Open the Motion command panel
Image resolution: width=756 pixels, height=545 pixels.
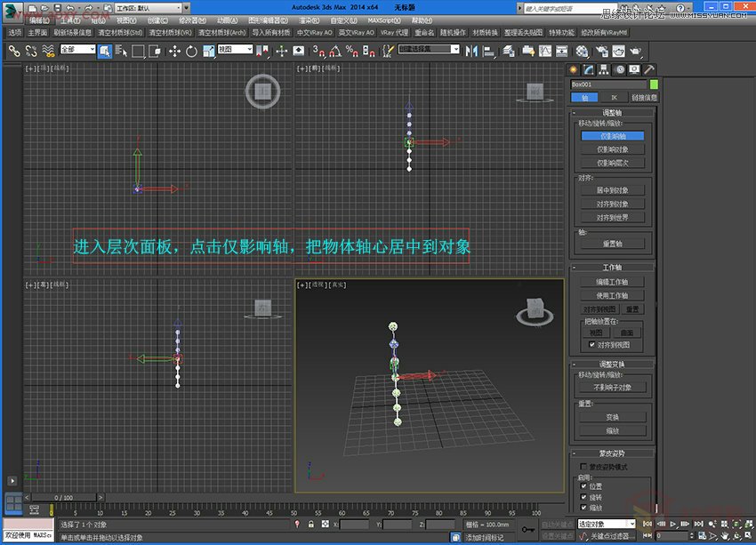[620, 68]
